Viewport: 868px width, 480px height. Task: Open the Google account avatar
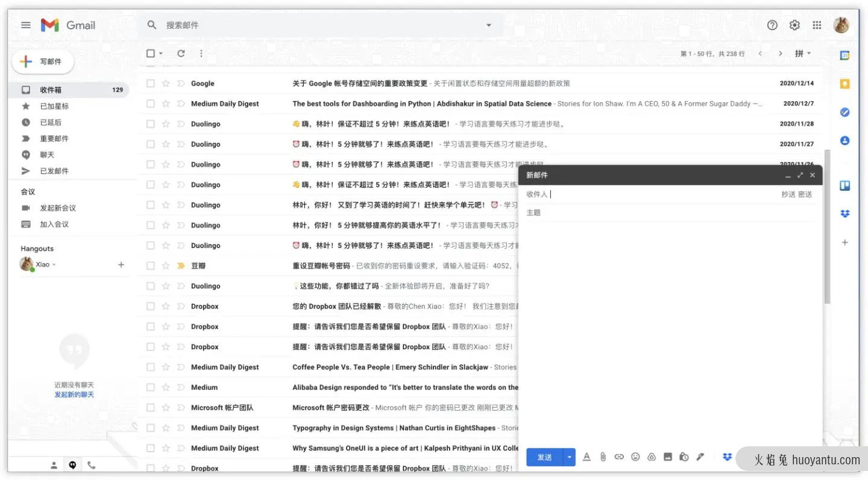pos(841,25)
